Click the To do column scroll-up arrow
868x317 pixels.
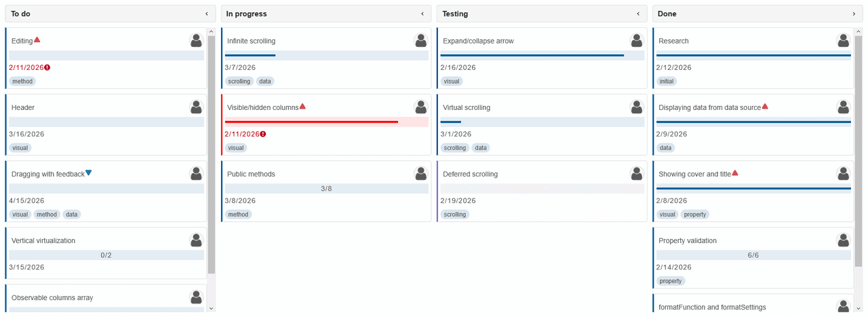(211, 31)
